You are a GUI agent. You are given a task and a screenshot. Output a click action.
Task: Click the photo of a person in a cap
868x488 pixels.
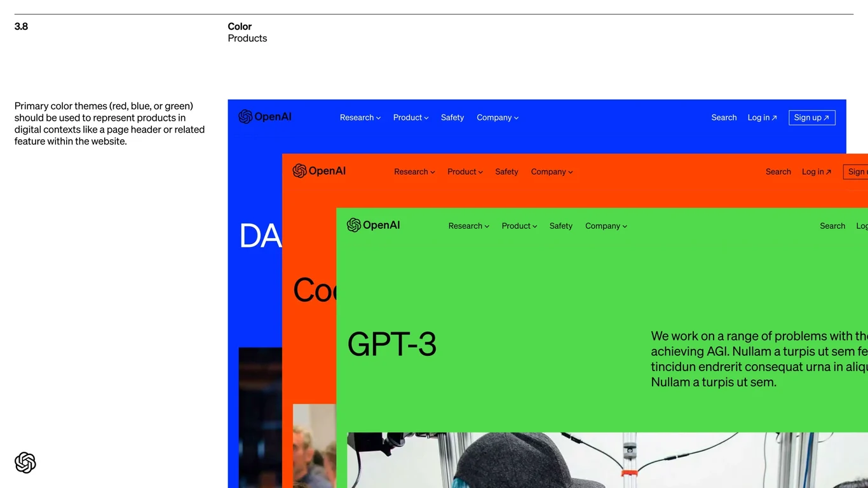tap(607, 460)
